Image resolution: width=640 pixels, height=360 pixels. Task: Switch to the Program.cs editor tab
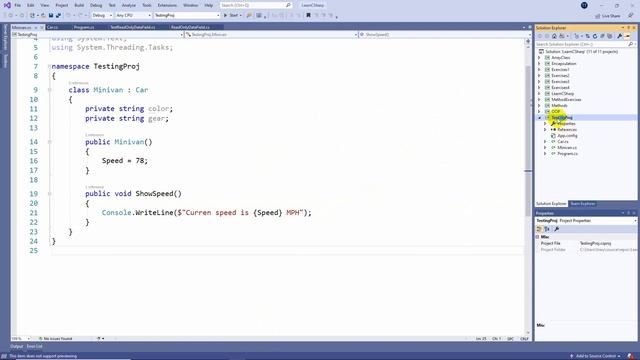pos(84,27)
